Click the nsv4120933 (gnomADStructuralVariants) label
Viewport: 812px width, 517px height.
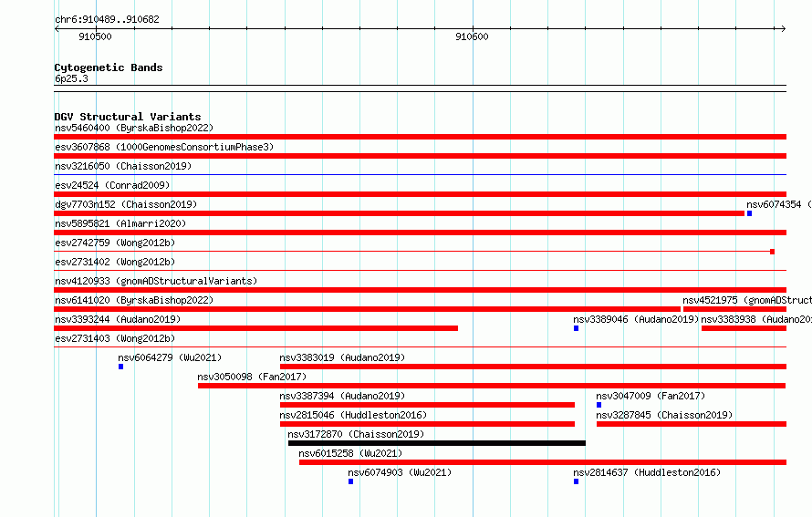(x=156, y=281)
